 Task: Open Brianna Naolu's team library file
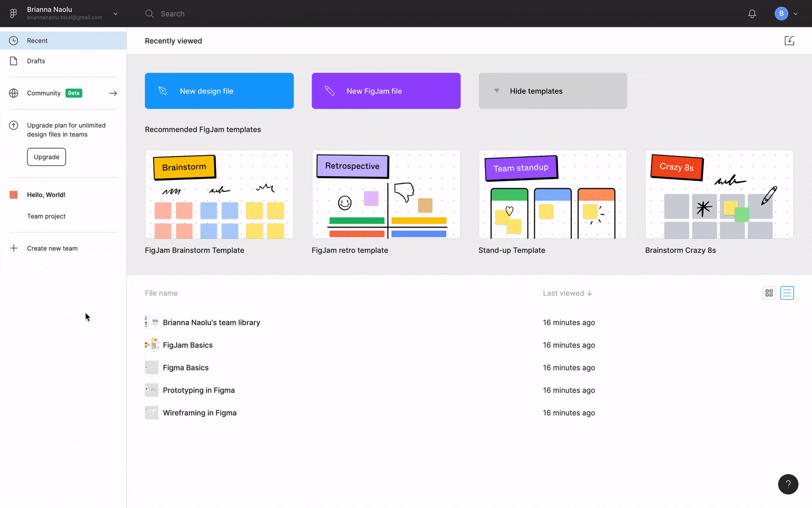click(x=211, y=323)
